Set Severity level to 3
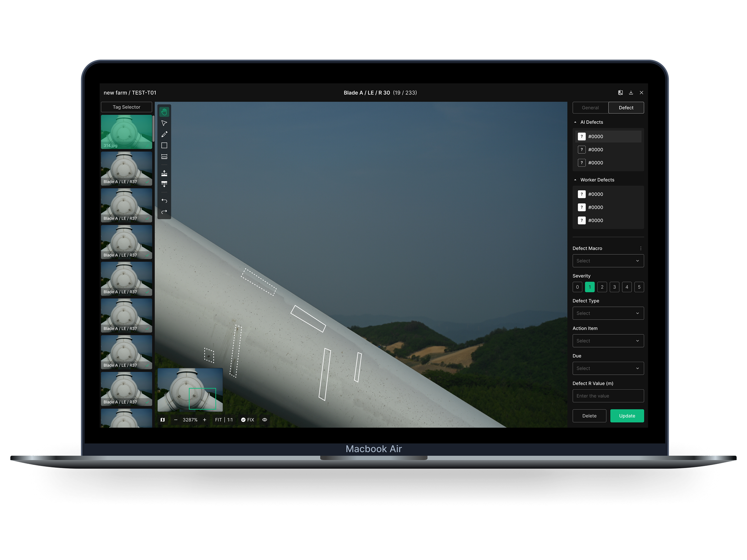The height and width of the screenshot is (560, 747). click(x=614, y=287)
